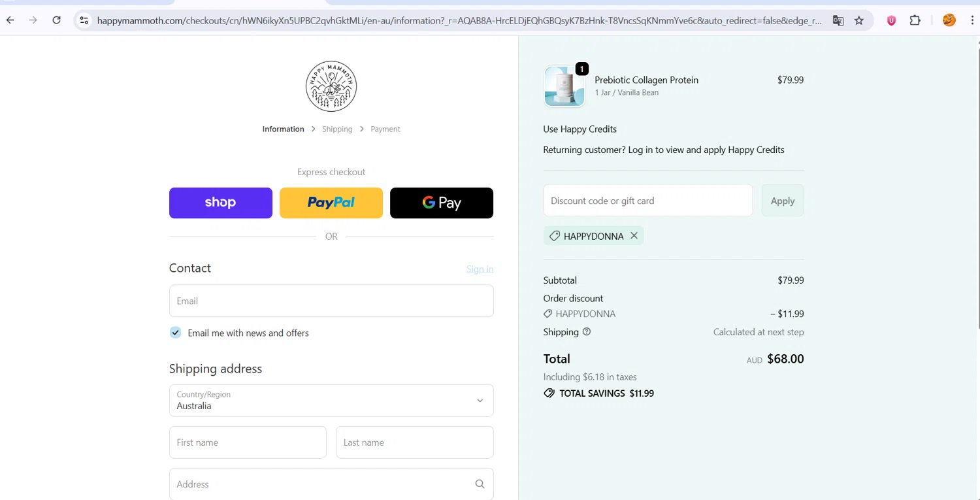Click the total amount $68.00
The height and width of the screenshot is (500, 980).
coord(785,359)
